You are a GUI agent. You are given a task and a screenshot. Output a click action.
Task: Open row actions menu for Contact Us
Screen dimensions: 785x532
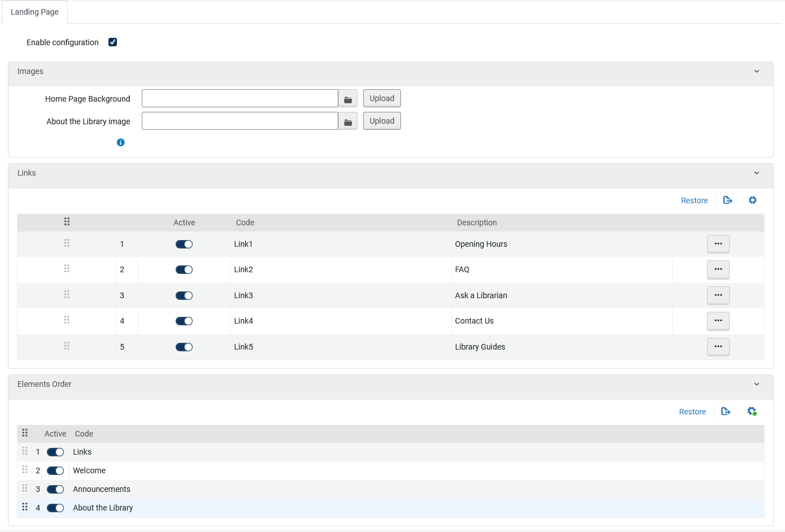[x=718, y=321]
